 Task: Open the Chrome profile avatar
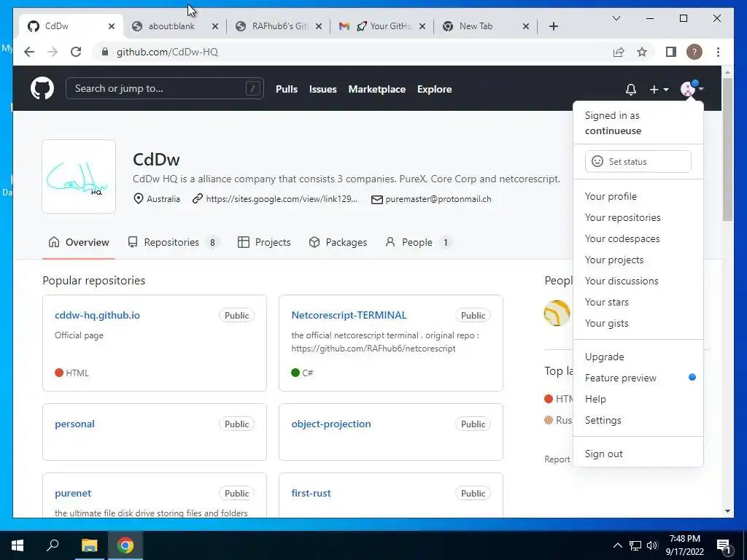coord(694,52)
